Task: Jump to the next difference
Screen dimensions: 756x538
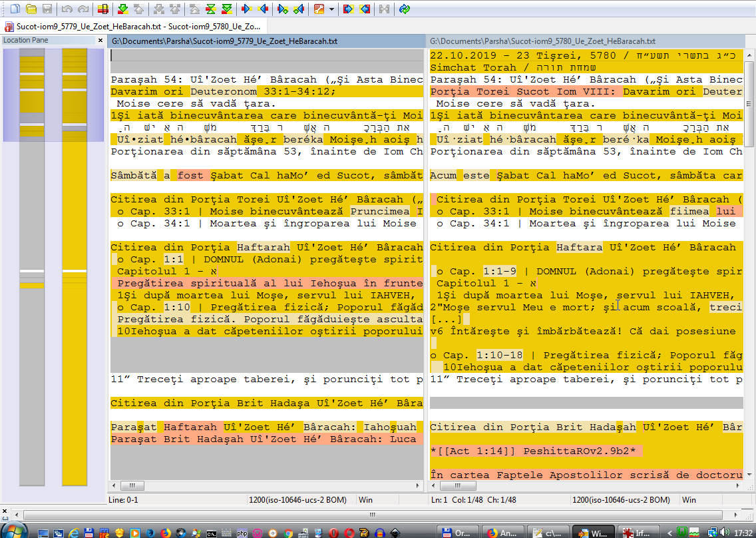Action: click(122, 9)
